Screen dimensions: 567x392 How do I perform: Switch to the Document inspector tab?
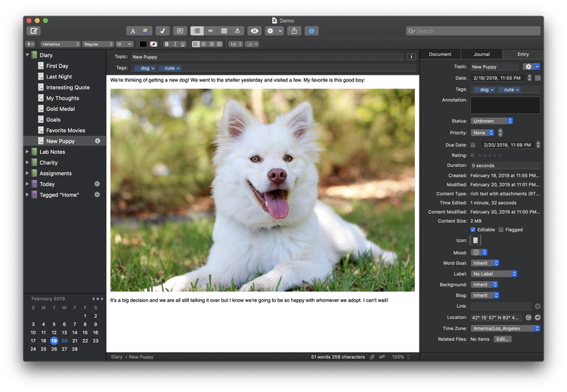[x=440, y=54]
